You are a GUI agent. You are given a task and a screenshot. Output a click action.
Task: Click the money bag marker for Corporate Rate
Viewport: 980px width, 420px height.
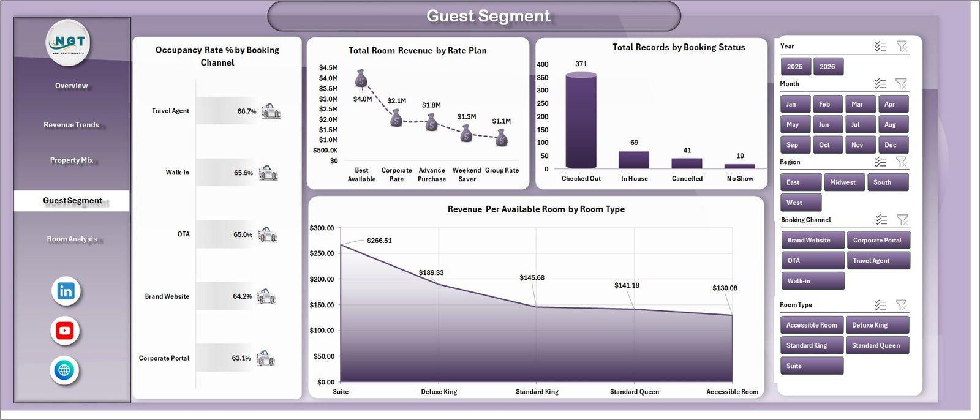click(396, 118)
